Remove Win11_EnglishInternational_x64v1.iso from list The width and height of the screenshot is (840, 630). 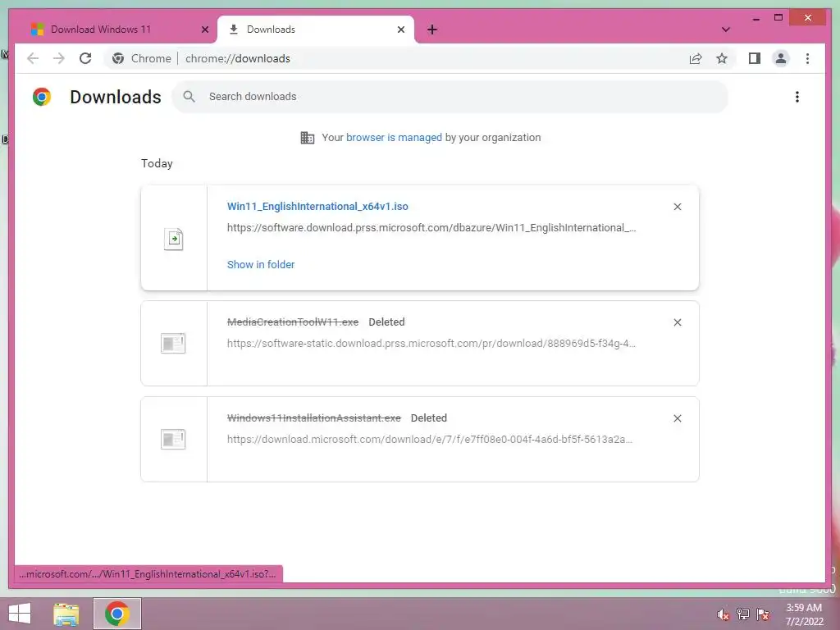(x=677, y=207)
